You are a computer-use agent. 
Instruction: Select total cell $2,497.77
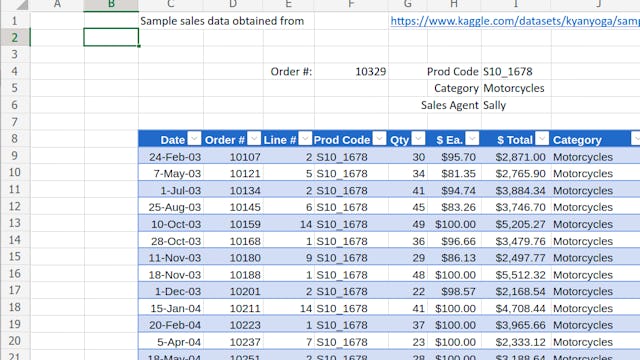516,258
